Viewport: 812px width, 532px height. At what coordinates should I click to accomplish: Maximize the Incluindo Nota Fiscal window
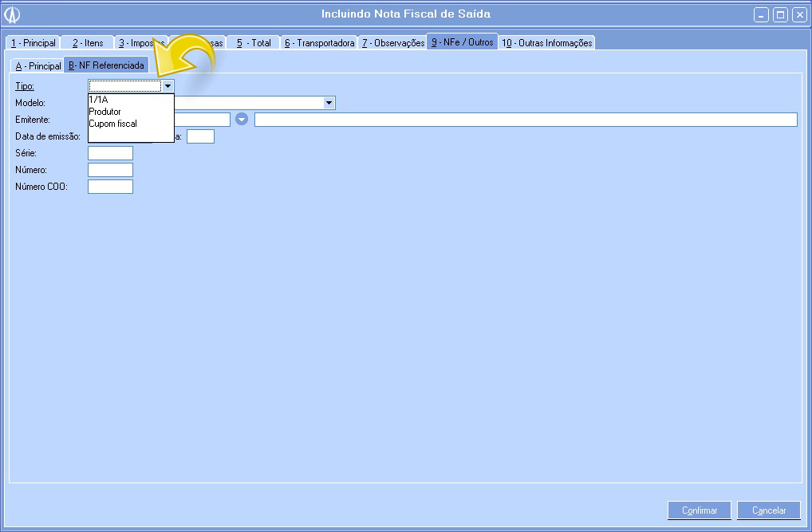tap(780, 14)
